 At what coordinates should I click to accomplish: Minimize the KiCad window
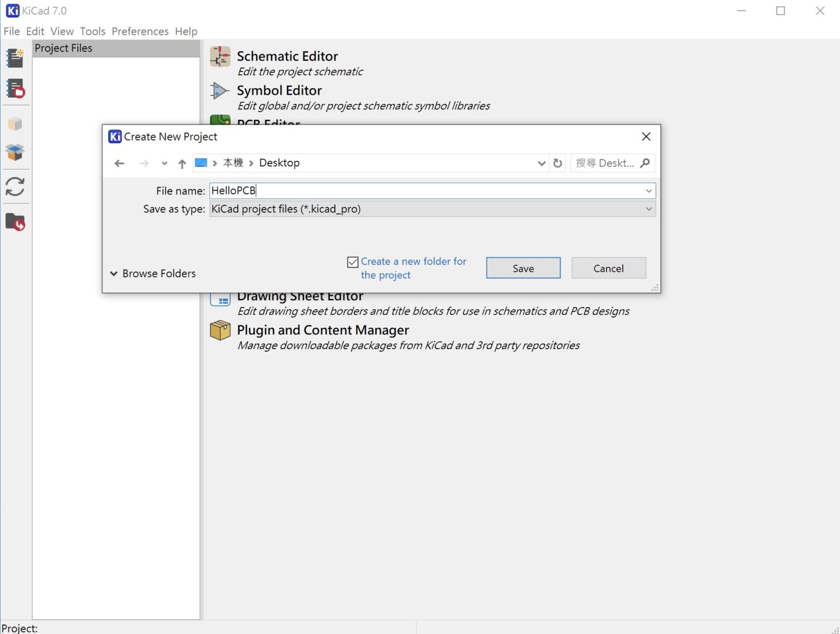[742, 10]
